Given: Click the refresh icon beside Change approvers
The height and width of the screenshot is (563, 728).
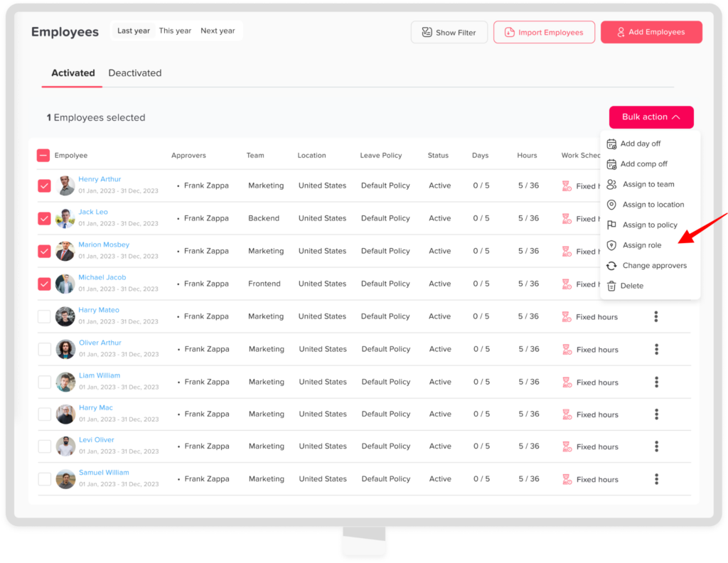Looking at the screenshot, I should [611, 266].
